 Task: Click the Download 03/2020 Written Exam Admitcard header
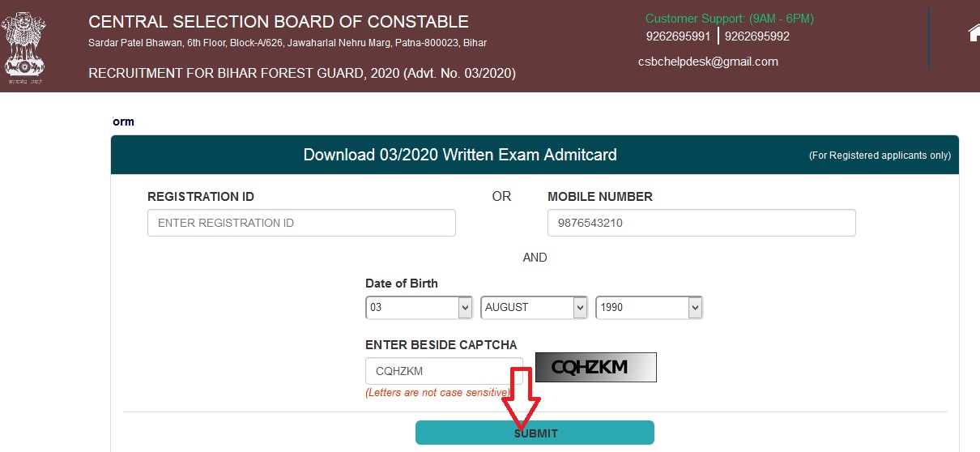coord(460,155)
